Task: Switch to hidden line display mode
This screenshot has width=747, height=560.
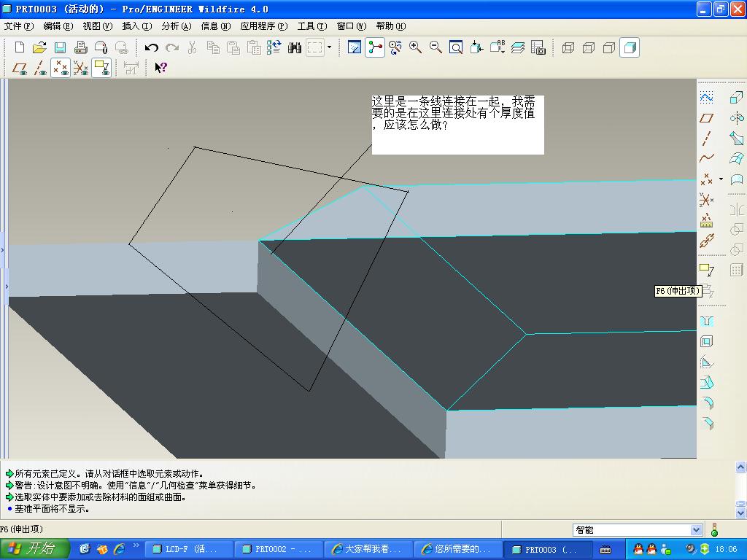Action: (589, 47)
